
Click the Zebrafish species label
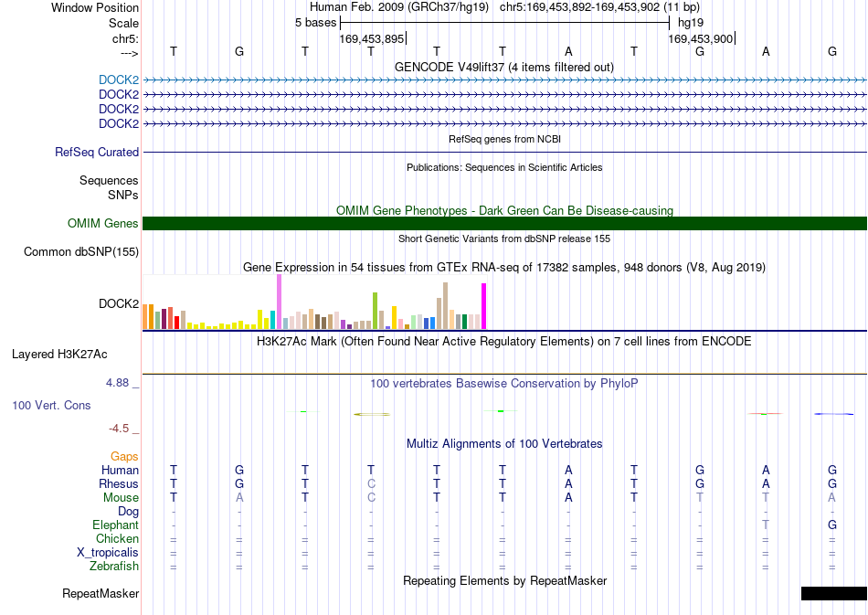(x=114, y=567)
